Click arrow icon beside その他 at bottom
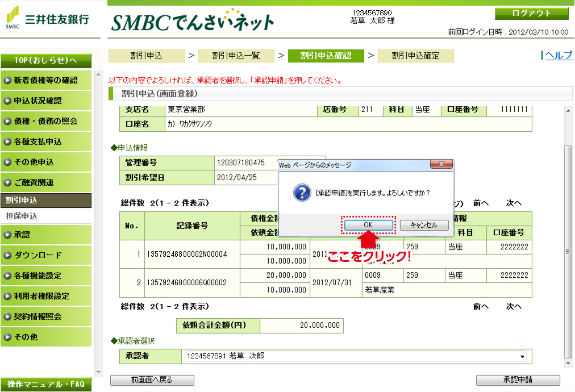Viewport: 575px width, 392px height. [7, 337]
